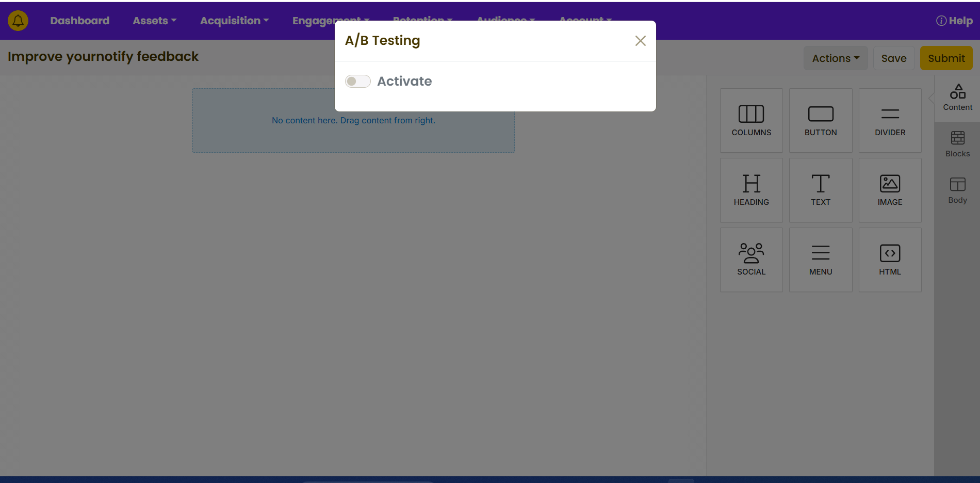Screen dimensions: 980x483
Task: Select the Social content block
Action: pos(751,260)
